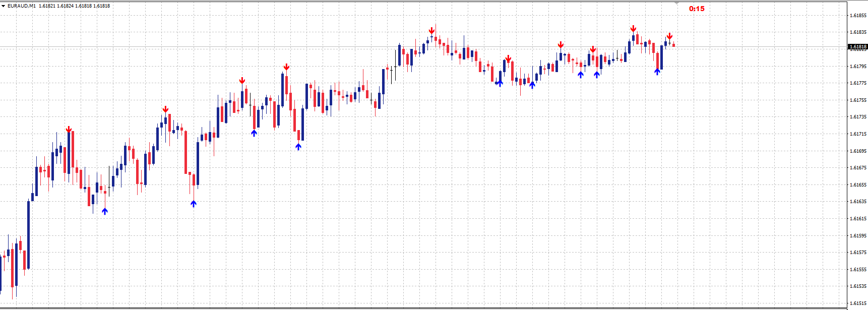868x310 pixels.
Task: Click the EURAUD,M1 chart title text
Action: tap(22, 6)
